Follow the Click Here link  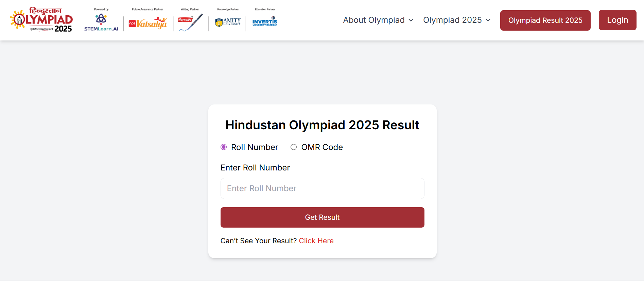(x=316, y=241)
